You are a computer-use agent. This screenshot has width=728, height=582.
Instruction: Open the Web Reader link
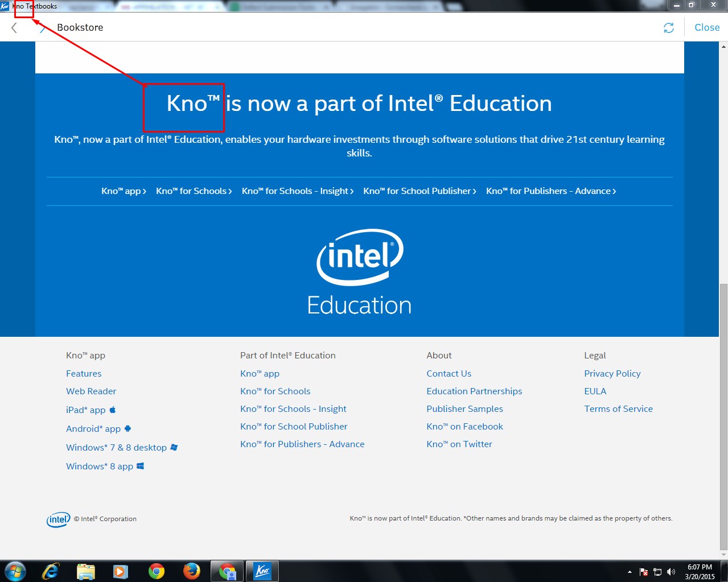coord(91,391)
